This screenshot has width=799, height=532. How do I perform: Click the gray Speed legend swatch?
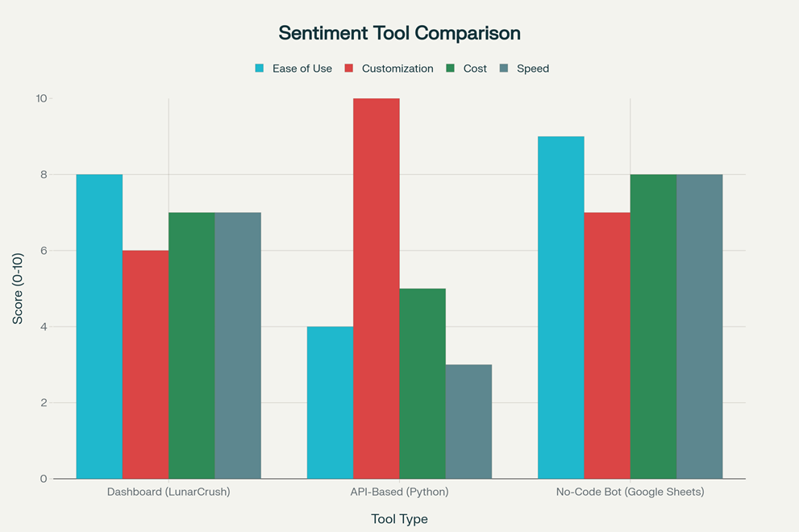click(505, 69)
